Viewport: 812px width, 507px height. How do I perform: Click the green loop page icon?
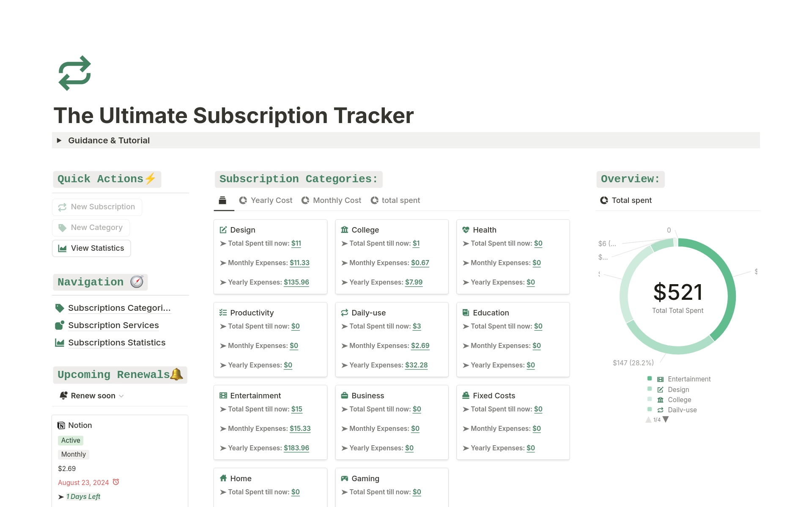tap(74, 73)
